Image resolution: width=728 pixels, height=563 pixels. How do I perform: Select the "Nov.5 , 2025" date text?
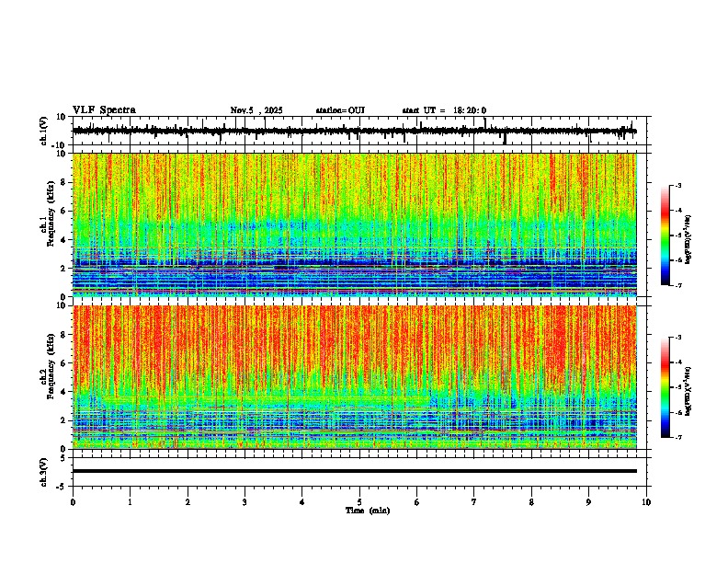[256, 110]
